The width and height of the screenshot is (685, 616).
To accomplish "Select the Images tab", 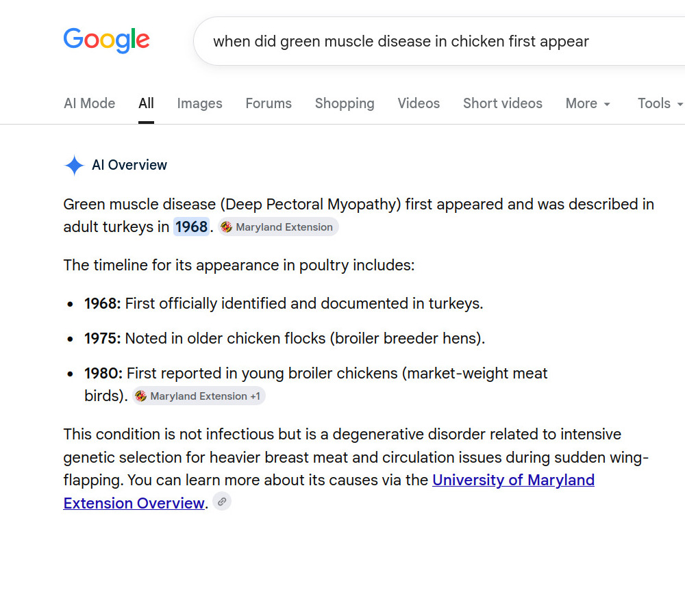I will 199,103.
